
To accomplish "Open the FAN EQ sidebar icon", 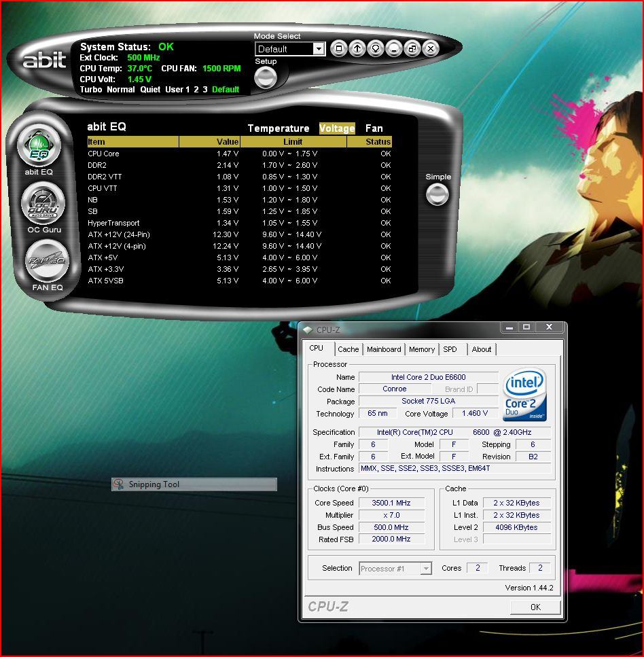I will coord(47,261).
